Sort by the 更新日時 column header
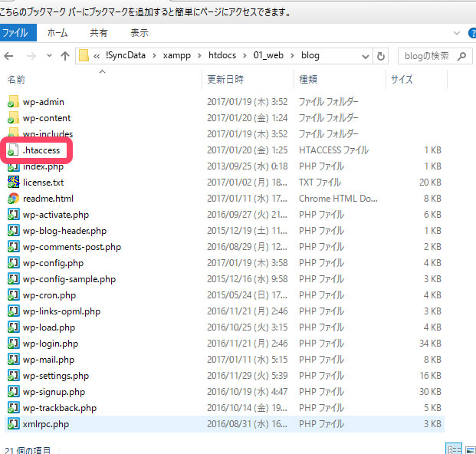The image size is (476, 454). 225,80
